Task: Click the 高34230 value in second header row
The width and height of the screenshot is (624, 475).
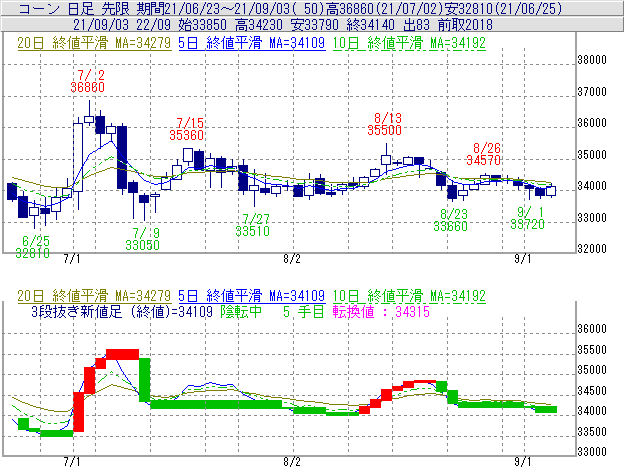Action: [259, 25]
